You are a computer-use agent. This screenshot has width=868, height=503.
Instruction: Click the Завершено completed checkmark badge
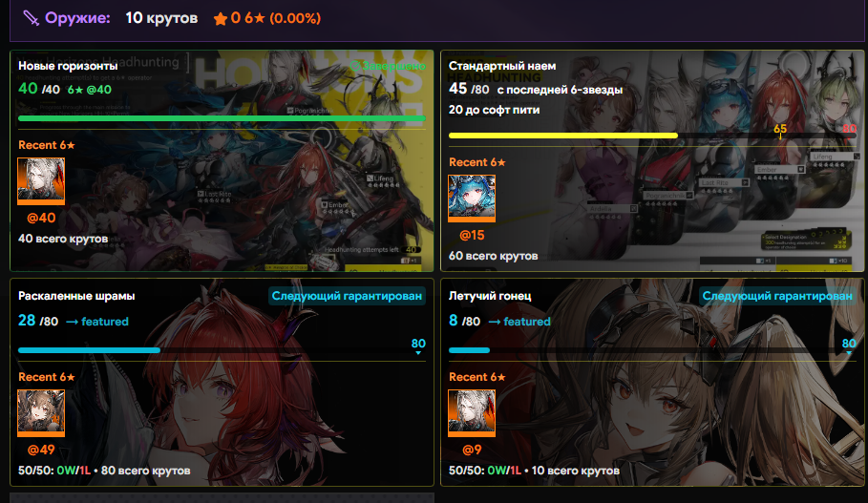(388, 66)
